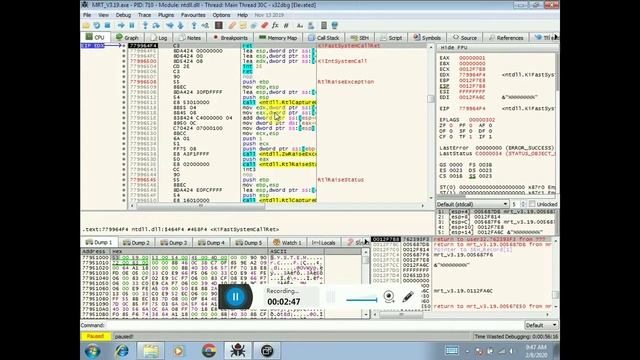Open the Plugins menu

tap(166, 15)
